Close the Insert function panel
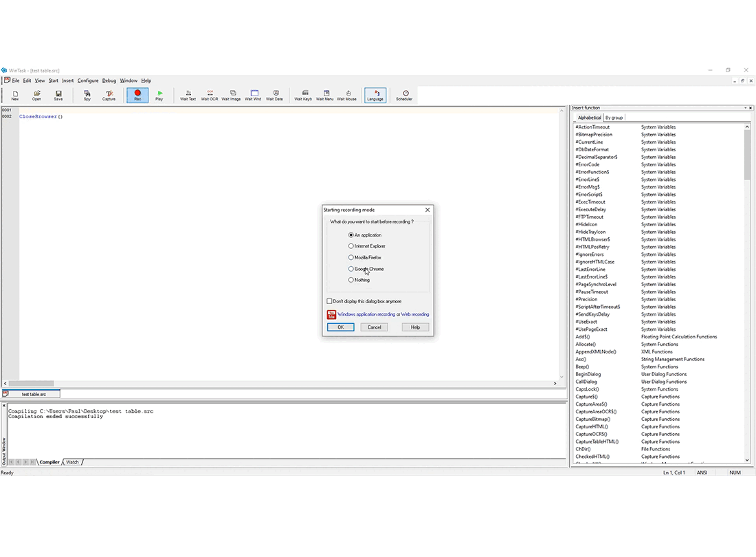 751,108
